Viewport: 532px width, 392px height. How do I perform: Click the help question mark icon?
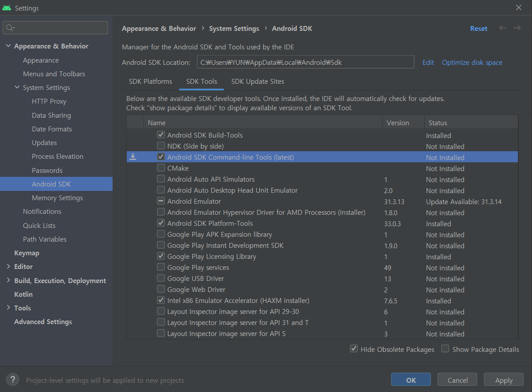point(12,379)
